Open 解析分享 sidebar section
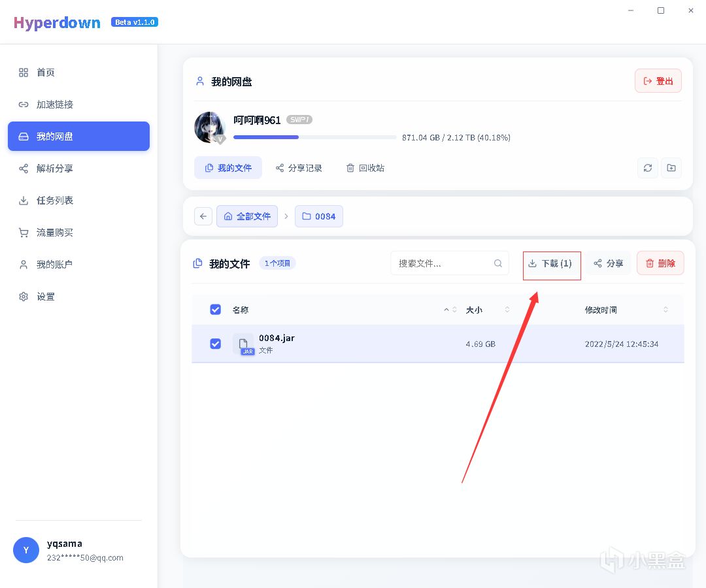 pos(78,169)
